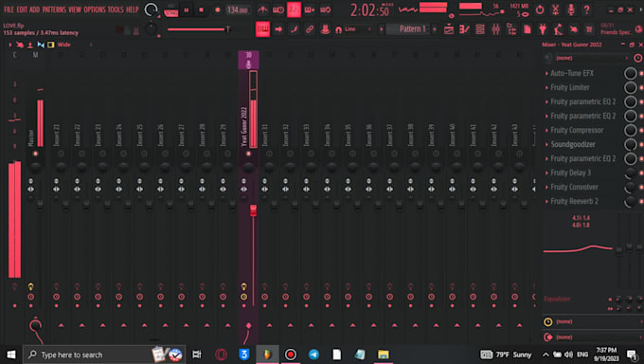Mute the Insert 31 track LED
The image size is (644, 364).
tap(269, 154)
